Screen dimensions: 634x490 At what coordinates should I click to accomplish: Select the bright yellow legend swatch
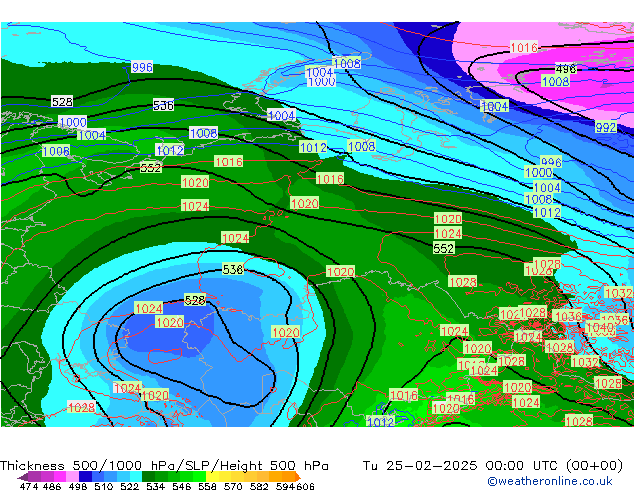(x=212, y=477)
